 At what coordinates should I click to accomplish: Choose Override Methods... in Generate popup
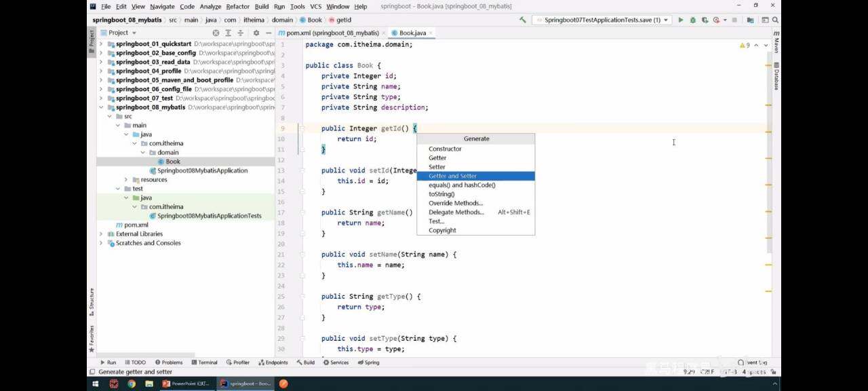point(475,203)
